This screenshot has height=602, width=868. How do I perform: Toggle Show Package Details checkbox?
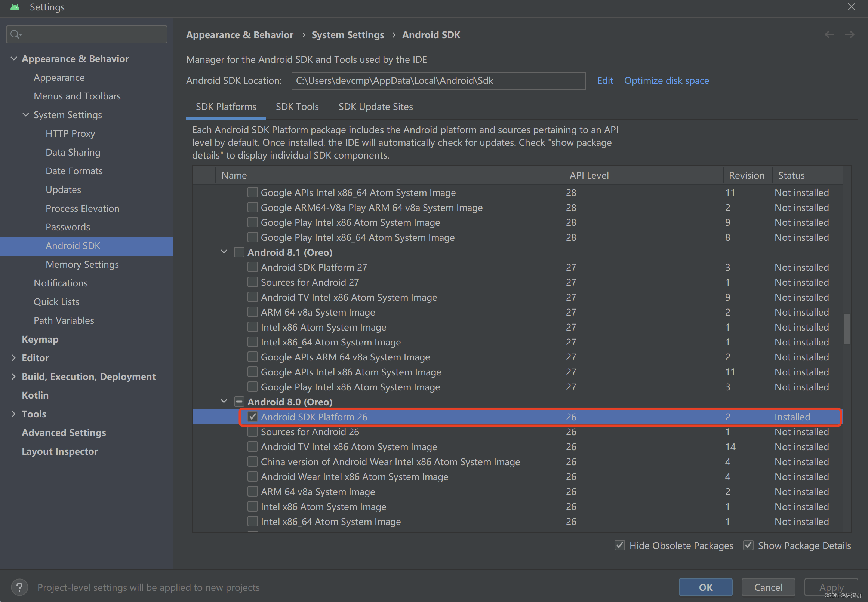[x=748, y=545]
